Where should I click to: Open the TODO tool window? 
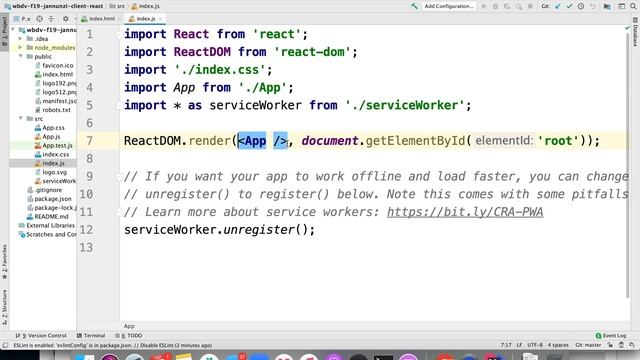coord(129,336)
